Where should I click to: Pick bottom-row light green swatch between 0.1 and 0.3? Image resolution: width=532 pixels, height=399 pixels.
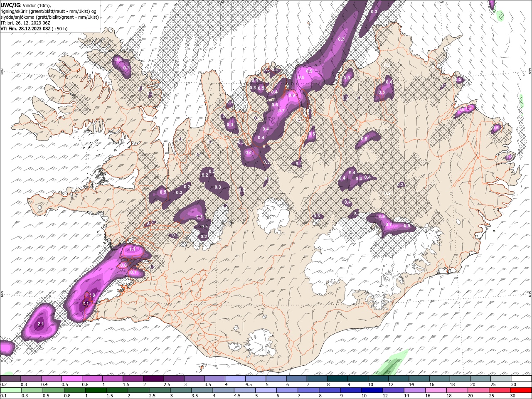(x=10, y=390)
